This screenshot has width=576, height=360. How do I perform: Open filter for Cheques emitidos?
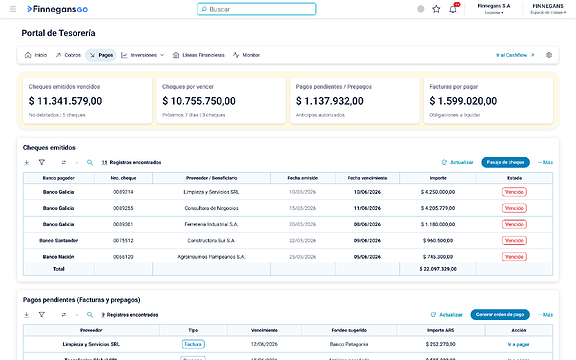coord(42,162)
